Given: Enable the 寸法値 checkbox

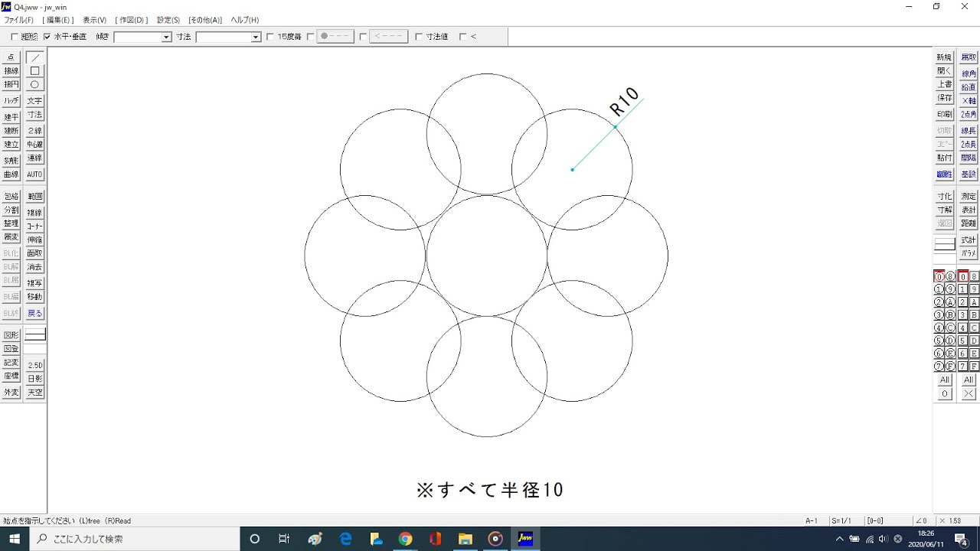Looking at the screenshot, I should point(419,37).
